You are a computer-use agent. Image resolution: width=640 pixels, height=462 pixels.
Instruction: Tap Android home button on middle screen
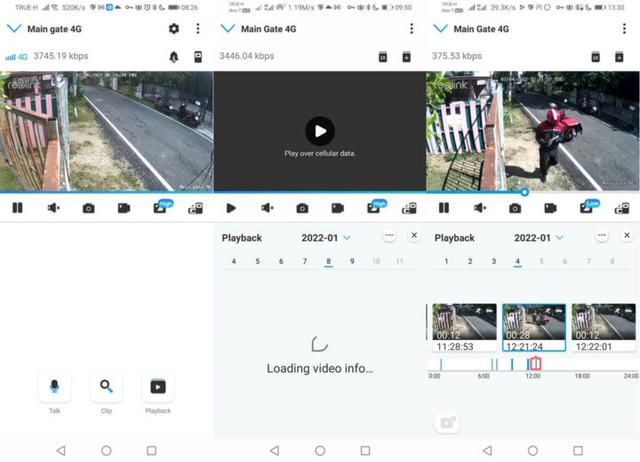(x=320, y=451)
